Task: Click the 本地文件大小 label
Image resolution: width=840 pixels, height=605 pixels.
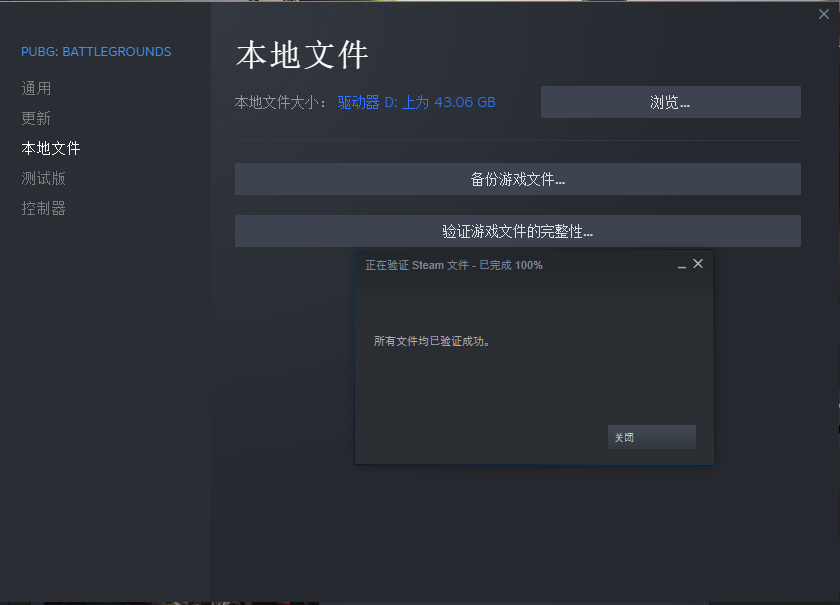Action: tap(280, 102)
